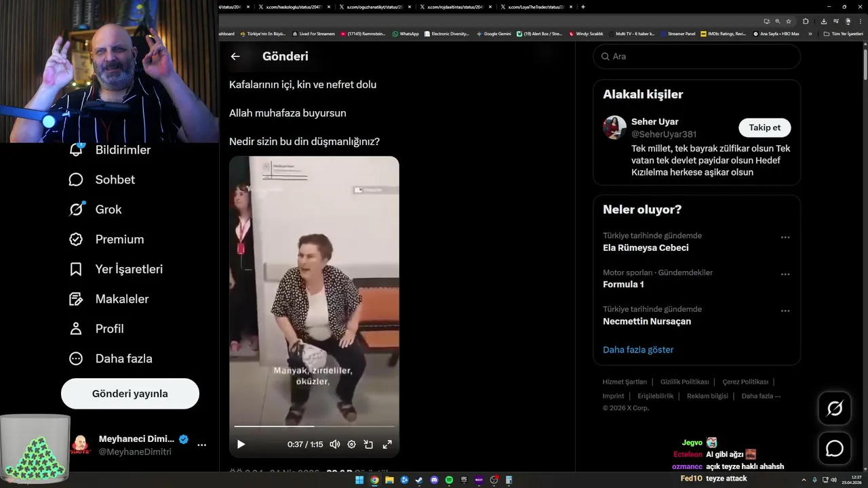Open Makaleler in the left sidebar
Viewport: 868px width, 488px height.
click(108, 299)
